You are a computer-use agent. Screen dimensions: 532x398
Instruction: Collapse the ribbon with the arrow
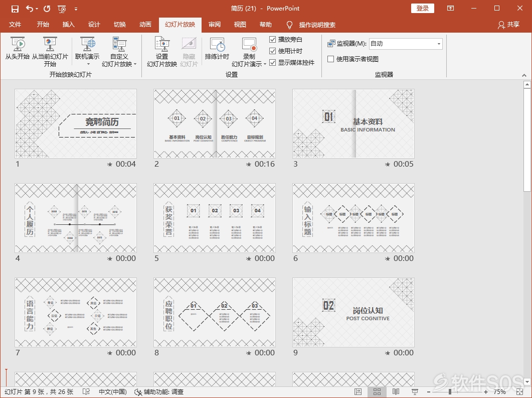[x=524, y=75]
